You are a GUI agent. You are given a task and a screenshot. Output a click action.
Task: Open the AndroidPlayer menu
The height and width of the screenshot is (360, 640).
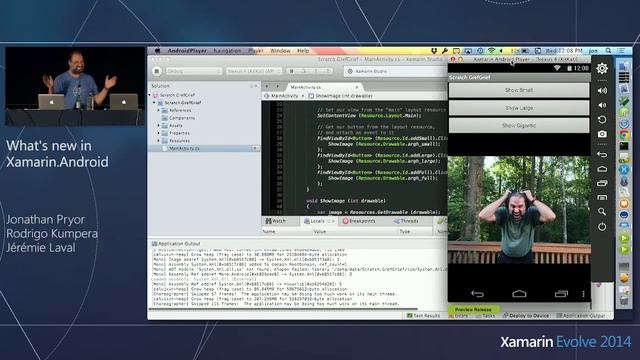coord(187,51)
